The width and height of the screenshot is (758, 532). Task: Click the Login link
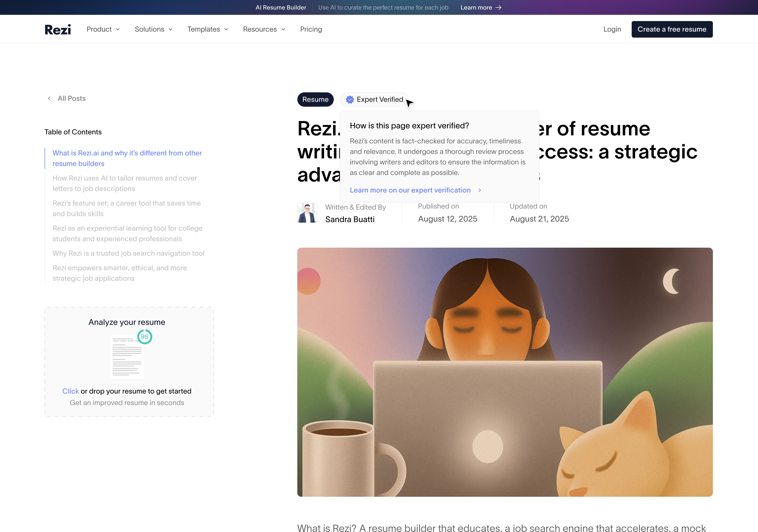612,29
